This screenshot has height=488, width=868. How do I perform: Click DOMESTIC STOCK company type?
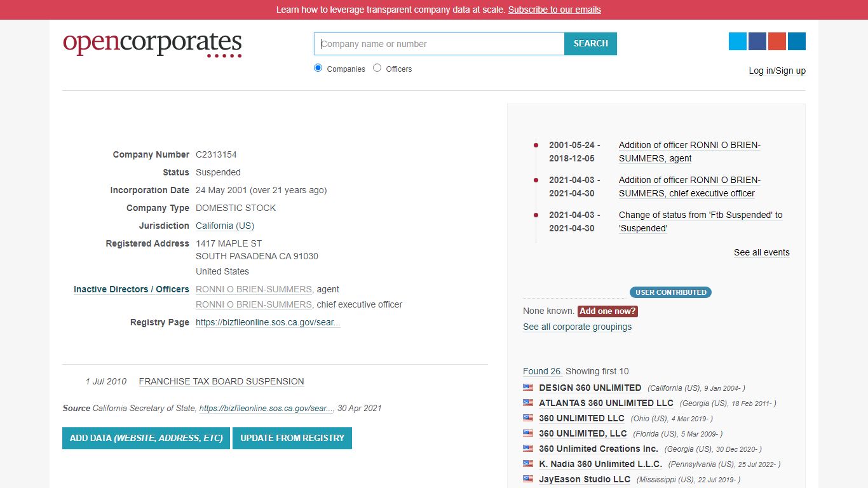[x=236, y=208]
